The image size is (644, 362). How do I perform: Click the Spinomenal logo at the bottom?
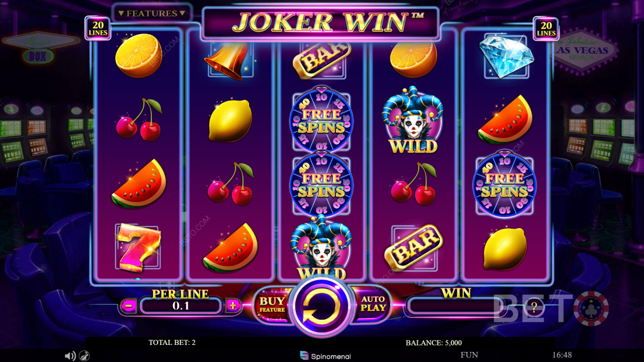(325, 356)
